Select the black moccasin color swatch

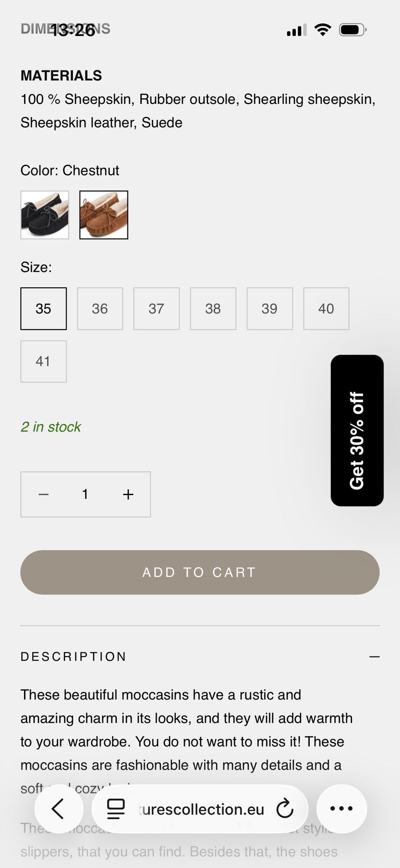coord(45,215)
